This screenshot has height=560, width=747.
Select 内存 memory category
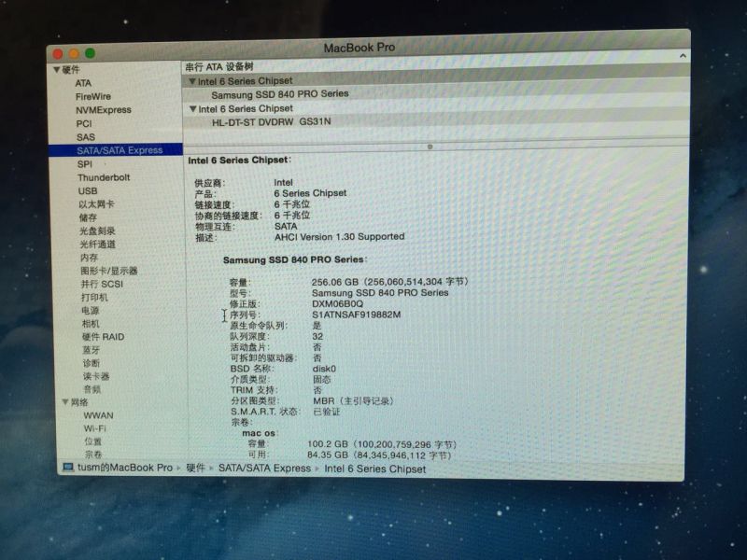pyautogui.click(x=89, y=258)
